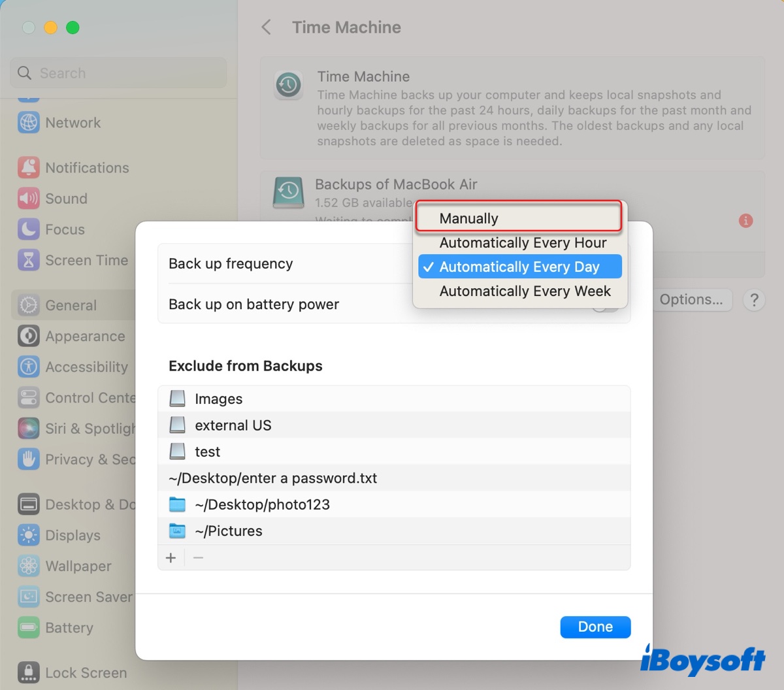Click inside the Search field
The height and width of the screenshot is (690, 784).
(x=118, y=73)
